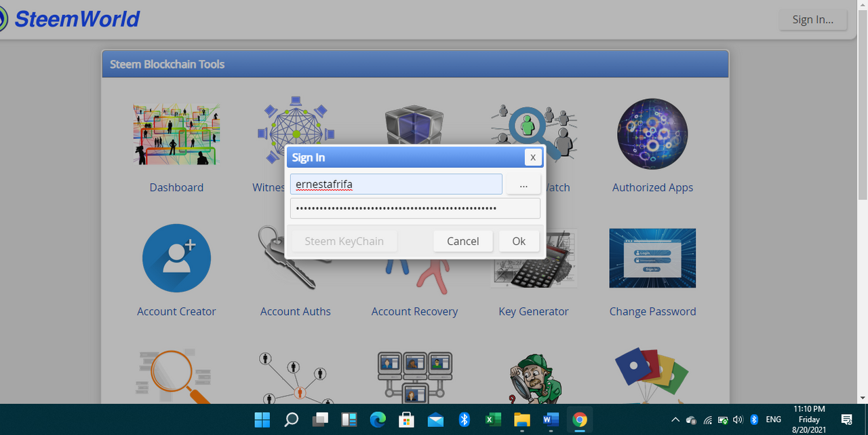Click the username field containing ernestafrifa
This screenshot has width=868, height=435.
pyautogui.click(x=396, y=185)
